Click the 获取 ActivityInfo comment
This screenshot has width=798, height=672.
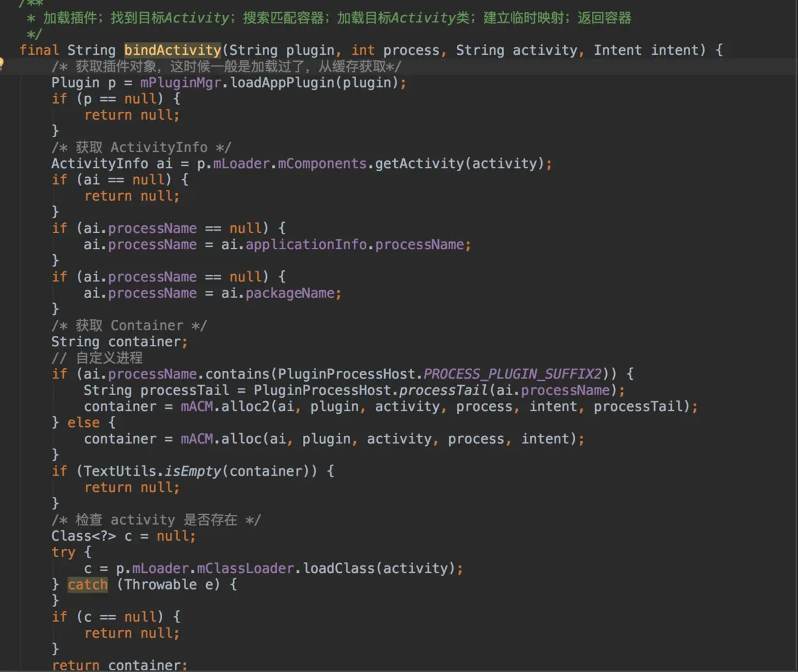[142, 147]
